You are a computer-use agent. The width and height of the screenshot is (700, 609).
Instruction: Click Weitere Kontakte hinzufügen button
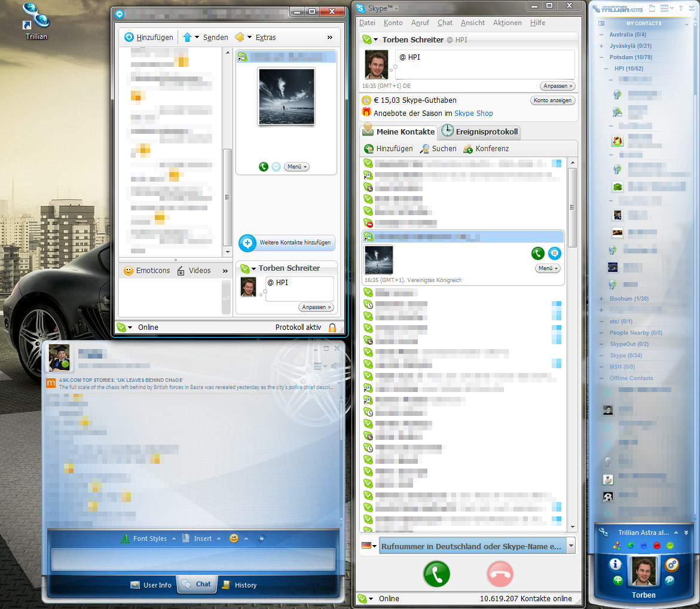[287, 243]
